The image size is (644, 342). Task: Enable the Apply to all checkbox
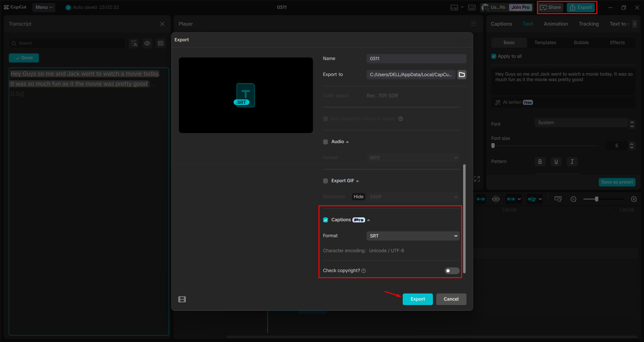pyautogui.click(x=494, y=56)
